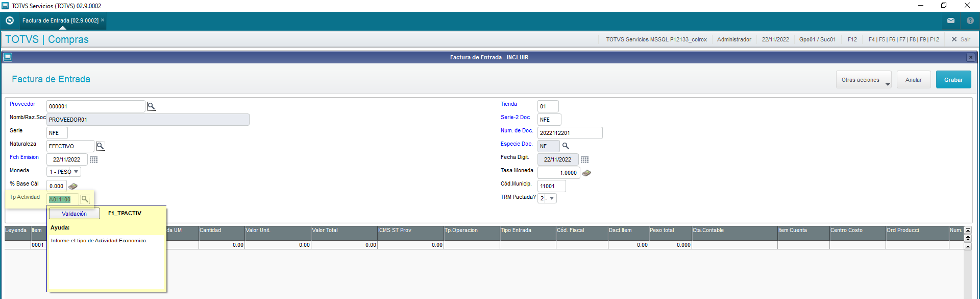Open the Fecha Digit. calendar icon
The width and height of the screenshot is (980, 299).
point(585,159)
